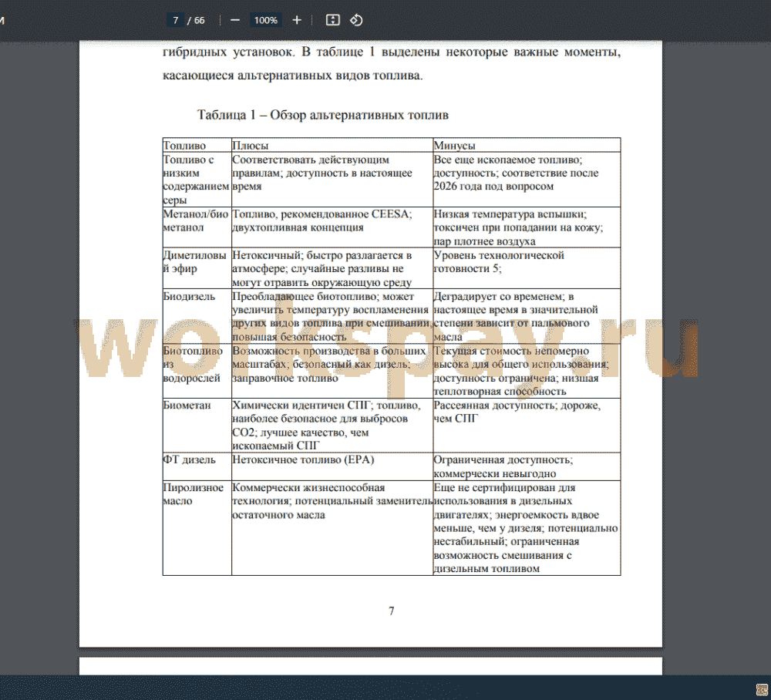Click the text 'Нетоксичное топливо (EPA)'

303,459
